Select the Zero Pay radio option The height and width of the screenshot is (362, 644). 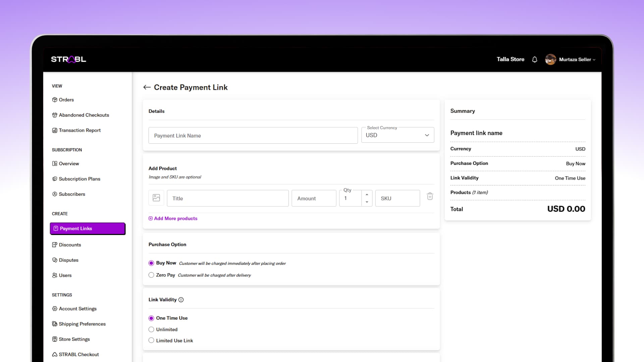click(151, 275)
